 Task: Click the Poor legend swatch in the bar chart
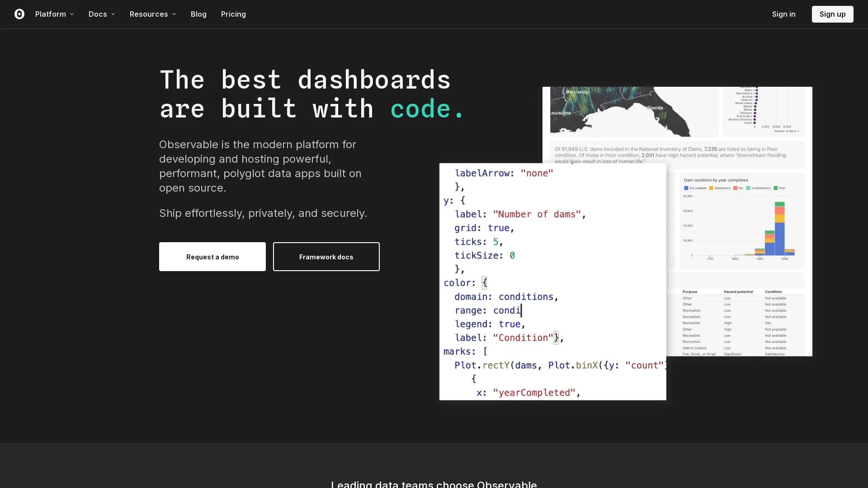tap(776, 188)
